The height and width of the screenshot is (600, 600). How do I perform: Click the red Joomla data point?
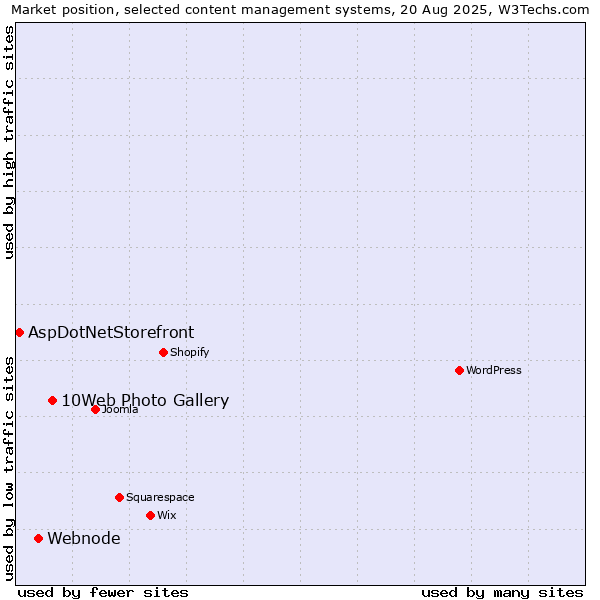96,410
